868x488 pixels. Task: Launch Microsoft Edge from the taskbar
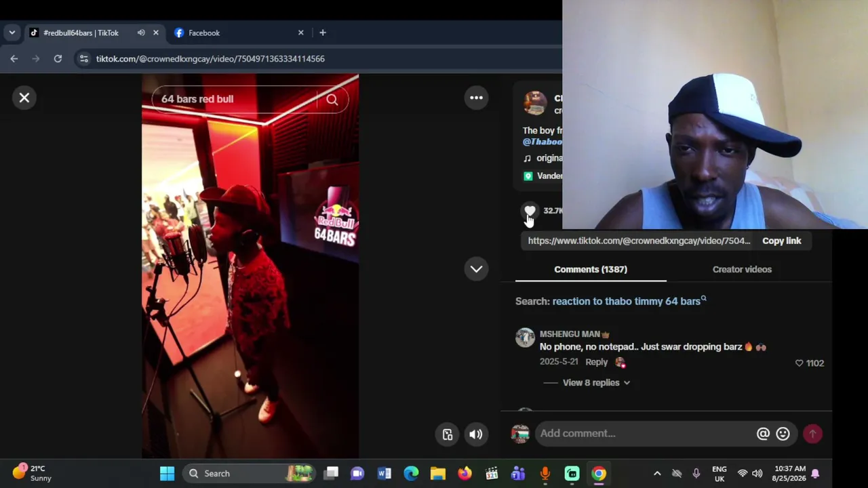pos(412,474)
